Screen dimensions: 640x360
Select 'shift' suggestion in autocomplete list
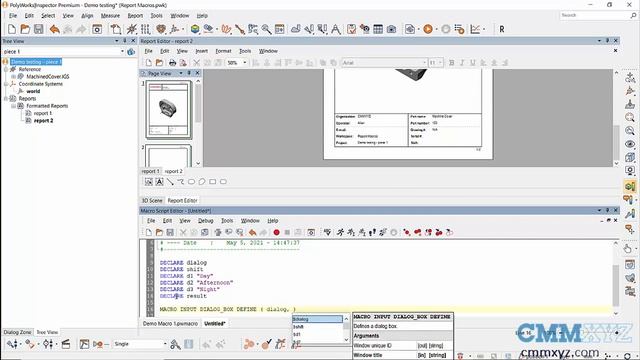click(x=318, y=327)
